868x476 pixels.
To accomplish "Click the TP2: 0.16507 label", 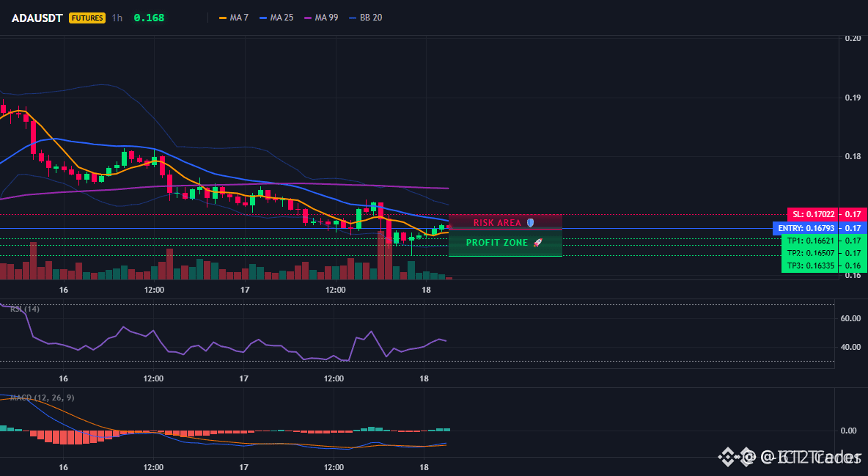I will point(810,253).
